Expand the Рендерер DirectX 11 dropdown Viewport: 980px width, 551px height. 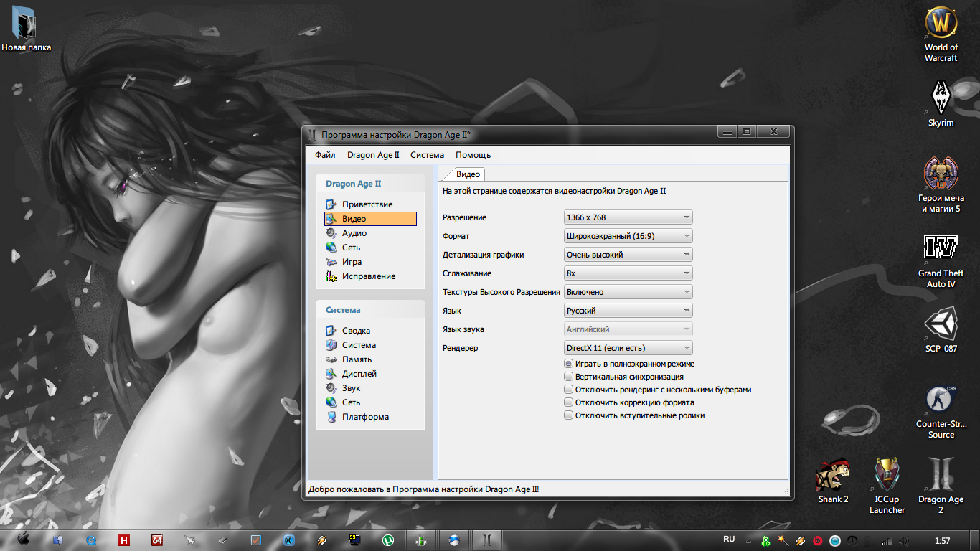[628, 348]
